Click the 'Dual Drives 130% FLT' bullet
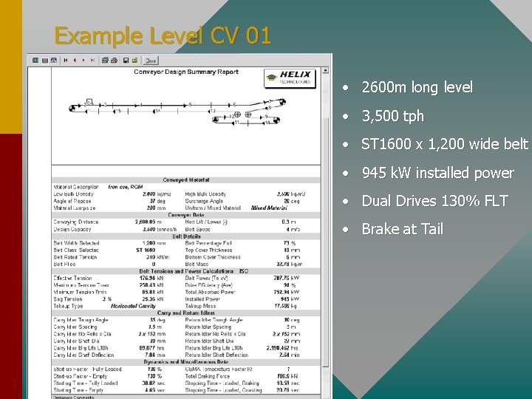532x399 pixels. (x=434, y=201)
